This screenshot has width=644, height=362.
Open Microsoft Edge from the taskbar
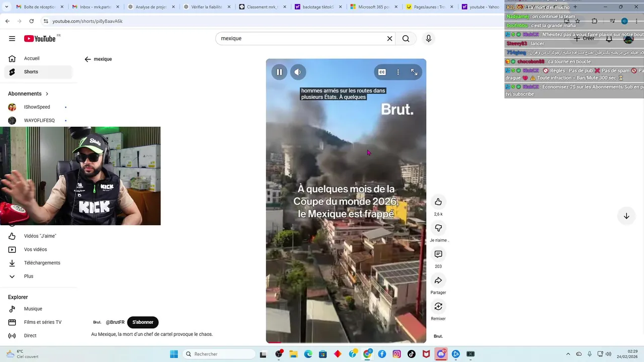(308, 354)
